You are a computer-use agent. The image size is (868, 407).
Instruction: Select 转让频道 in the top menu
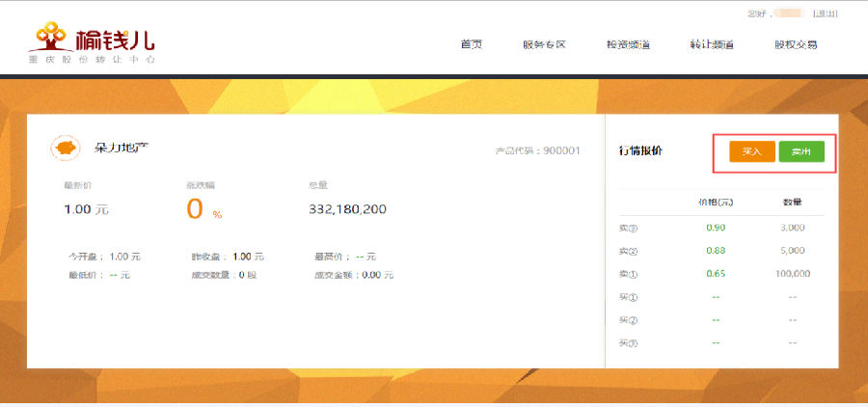click(712, 44)
